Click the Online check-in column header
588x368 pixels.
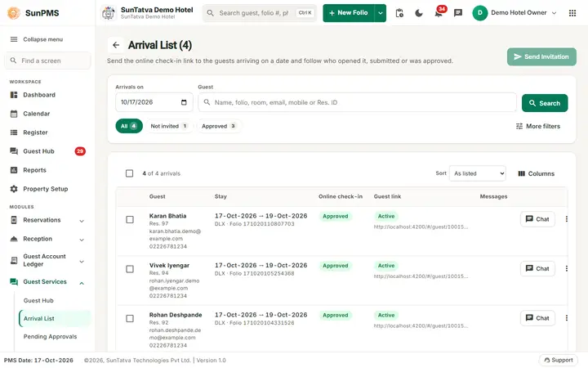pyautogui.click(x=341, y=196)
